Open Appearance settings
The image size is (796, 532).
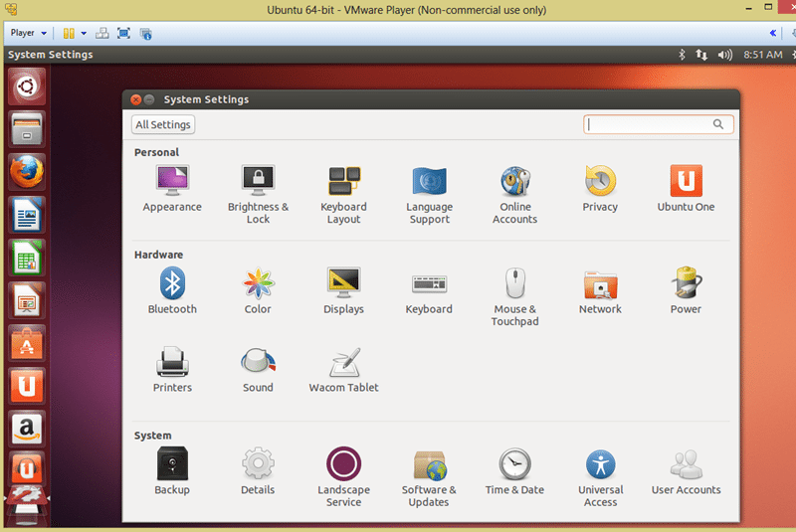click(172, 188)
